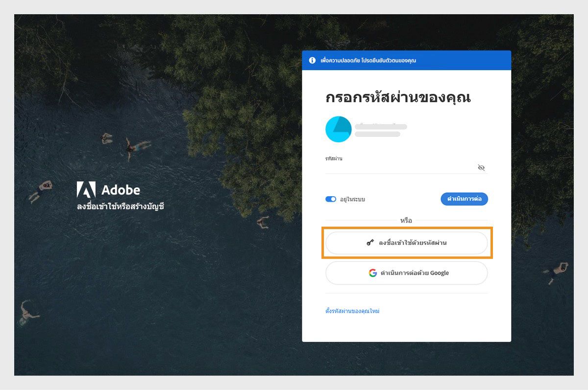Select ลงชื่อเข้าใช้ด้วยรหัสผ่าน passkey sign-in button
The image size is (588, 390).
click(x=407, y=243)
